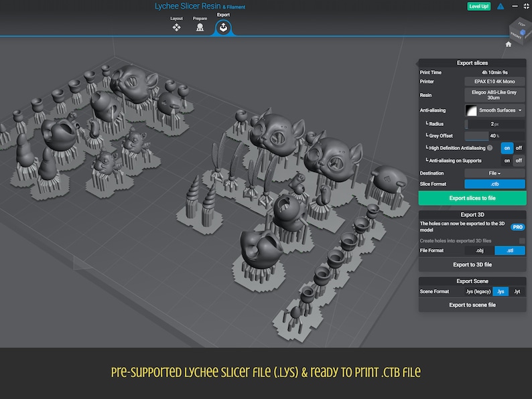Turn High Definition Antialiasing on
The width and height of the screenshot is (532, 399).
pyautogui.click(x=507, y=148)
